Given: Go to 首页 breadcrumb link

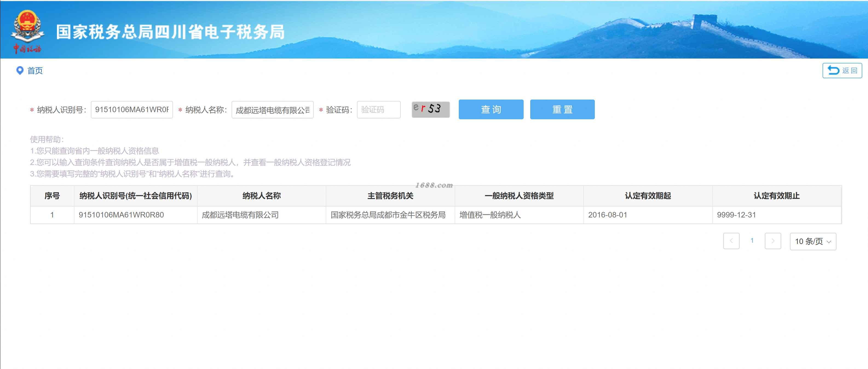Looking at the screenshot, I should tap(35, 71).
